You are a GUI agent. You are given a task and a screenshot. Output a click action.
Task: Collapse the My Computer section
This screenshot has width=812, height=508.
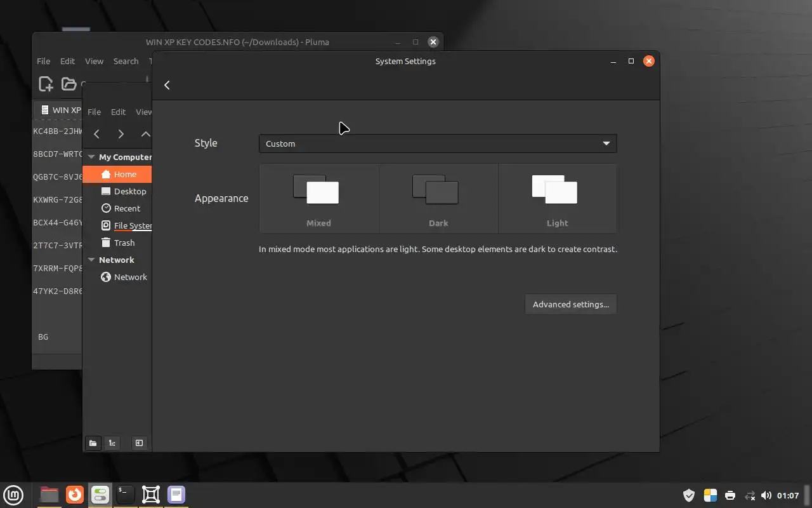pos(91,157)
